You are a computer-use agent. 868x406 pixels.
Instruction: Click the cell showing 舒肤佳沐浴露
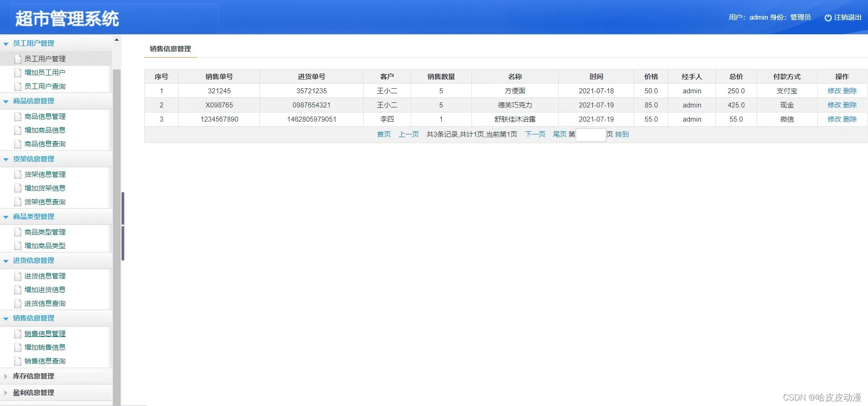coord(515,119)
